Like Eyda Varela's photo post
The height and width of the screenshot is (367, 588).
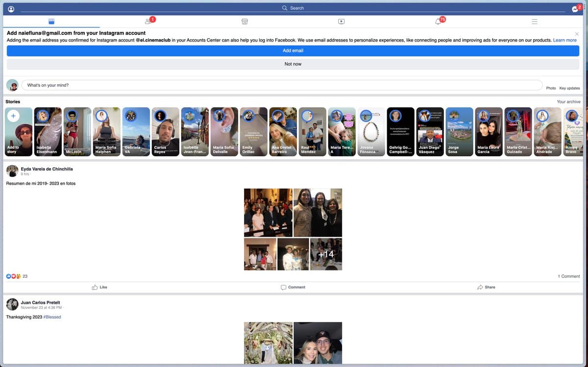(99, 287)
